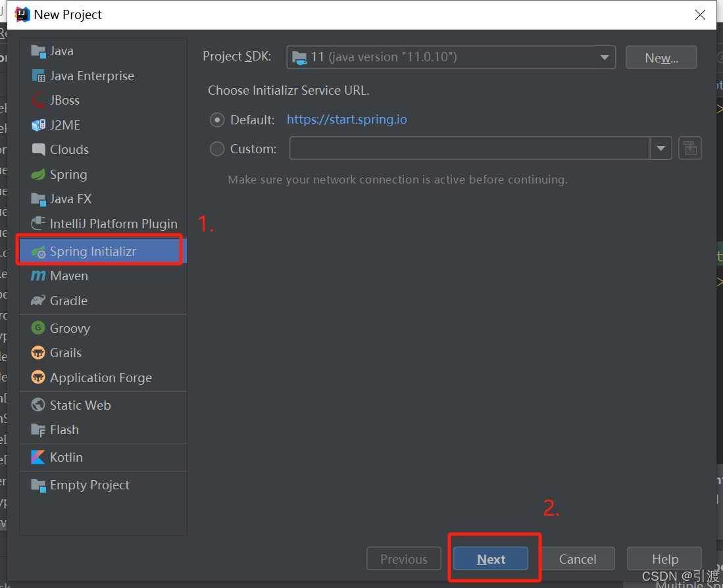Select the Clouds entry
723x588 pixels.
point(69,149)
